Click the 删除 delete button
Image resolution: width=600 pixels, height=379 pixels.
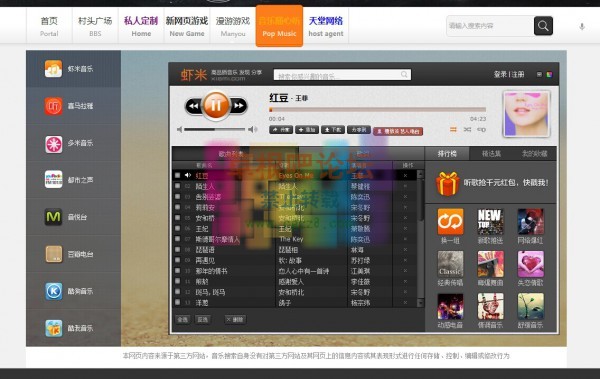tap(235, 319)
